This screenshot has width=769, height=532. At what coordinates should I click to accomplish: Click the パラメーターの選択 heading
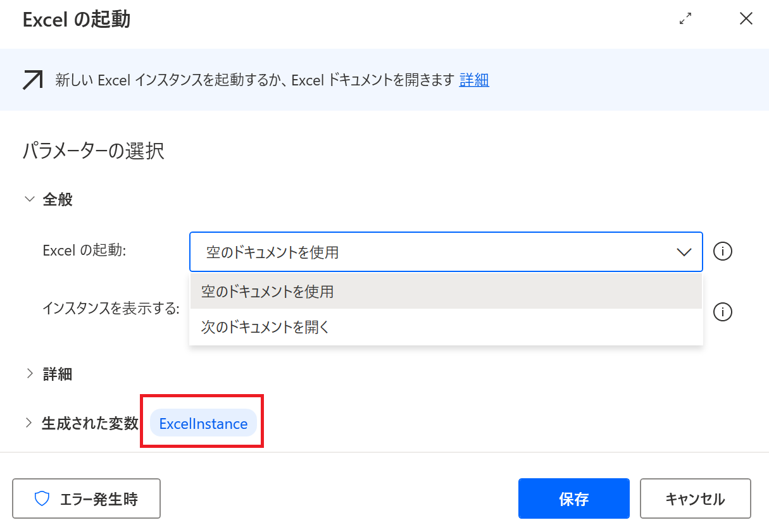(x=94, y=151)
